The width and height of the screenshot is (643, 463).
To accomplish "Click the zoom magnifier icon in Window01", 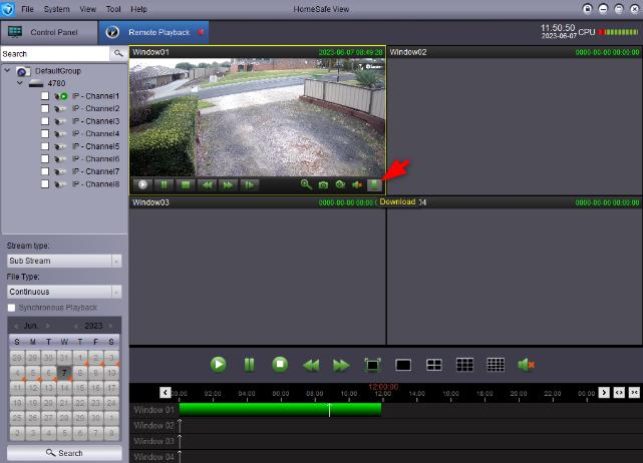I will (x=306, y=185).
